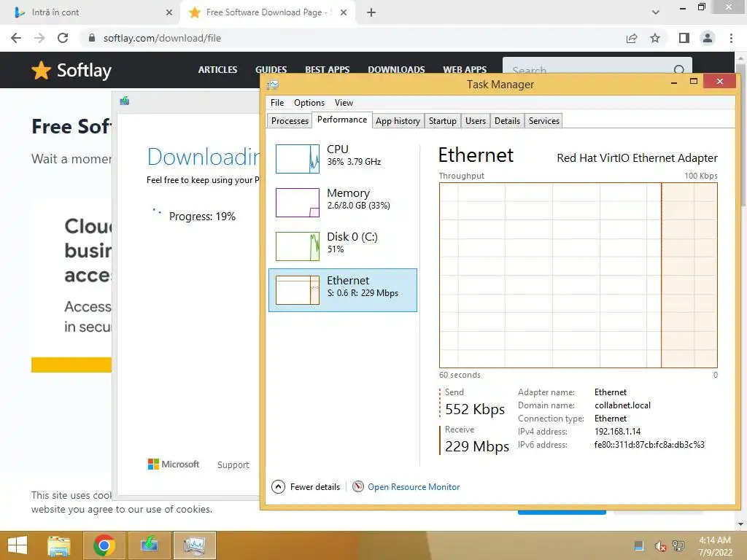The width and height of the screenshot is (747, 560).
Task: Click the Chrome address bar URL
Action: (x=162, y=38)
